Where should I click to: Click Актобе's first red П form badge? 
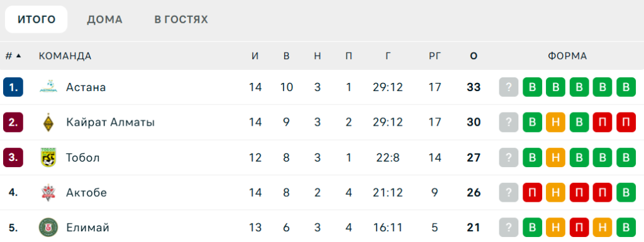point(532,192)
